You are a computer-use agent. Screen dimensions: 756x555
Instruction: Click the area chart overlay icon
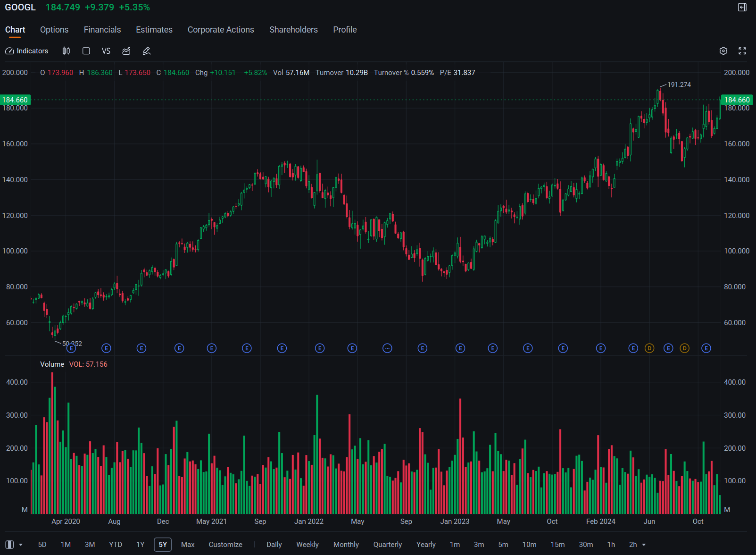(126, 51)
